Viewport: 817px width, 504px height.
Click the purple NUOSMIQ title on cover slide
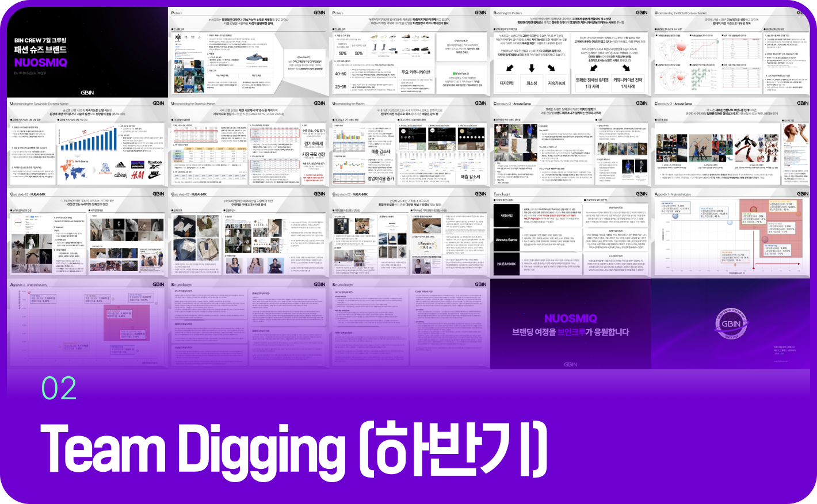41,63
